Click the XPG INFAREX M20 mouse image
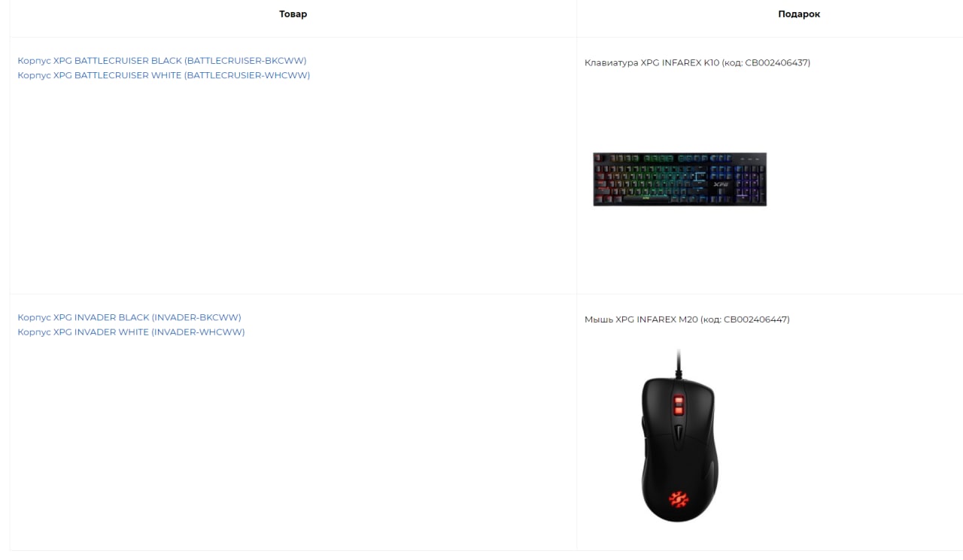Image resolution: width=963 pixels, height=560 pixels. [x=679, y=436]
